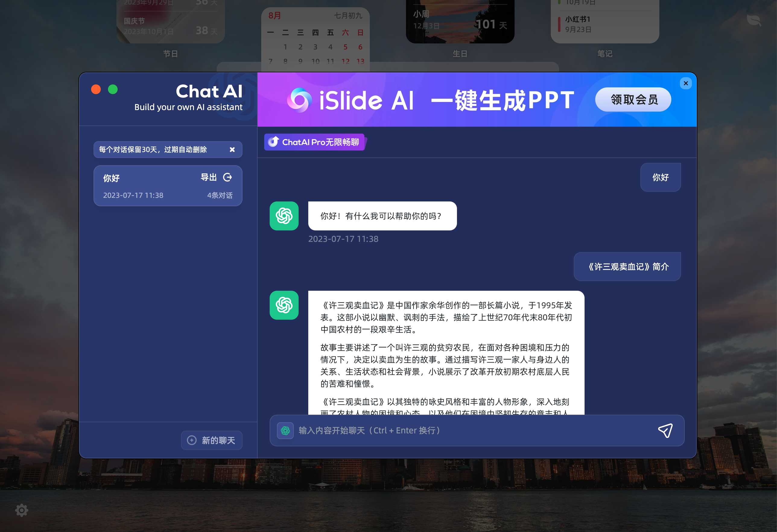The image size is (777, 532).
Task: Open ChatAI Pro无限畅聊 upgrade badge
Action: (x=314, y=142)
